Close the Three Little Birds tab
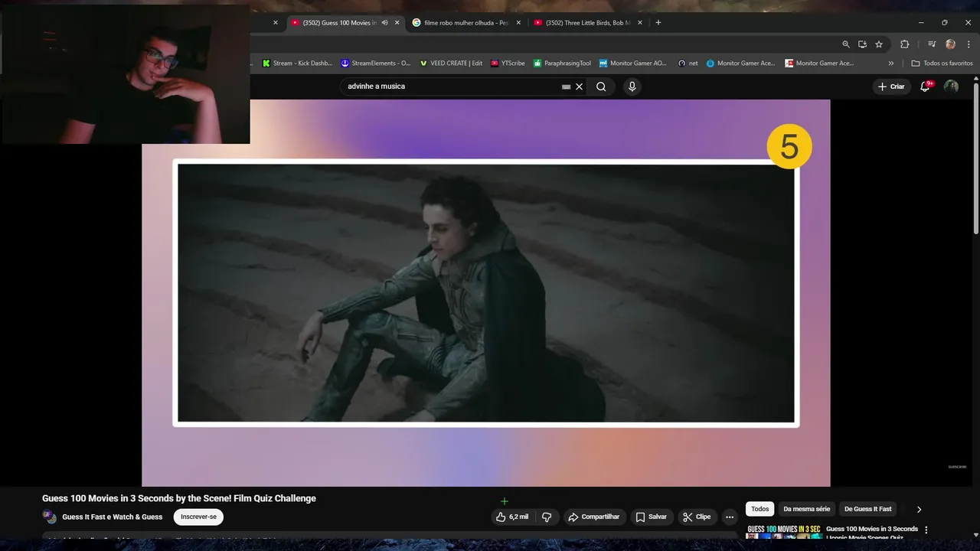 click(640, 23)
